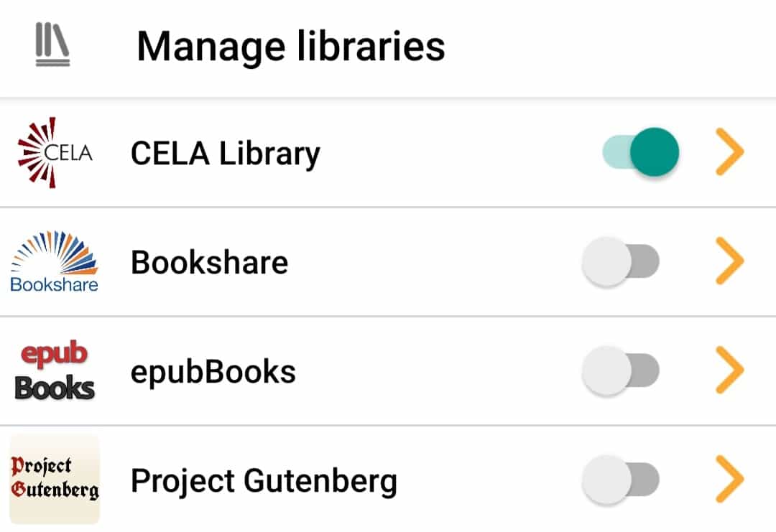Image resolution: width=776 pixels, height=532 pixels.
Task: Select the Bookshare list entry text
Action: tap(209, 262)
